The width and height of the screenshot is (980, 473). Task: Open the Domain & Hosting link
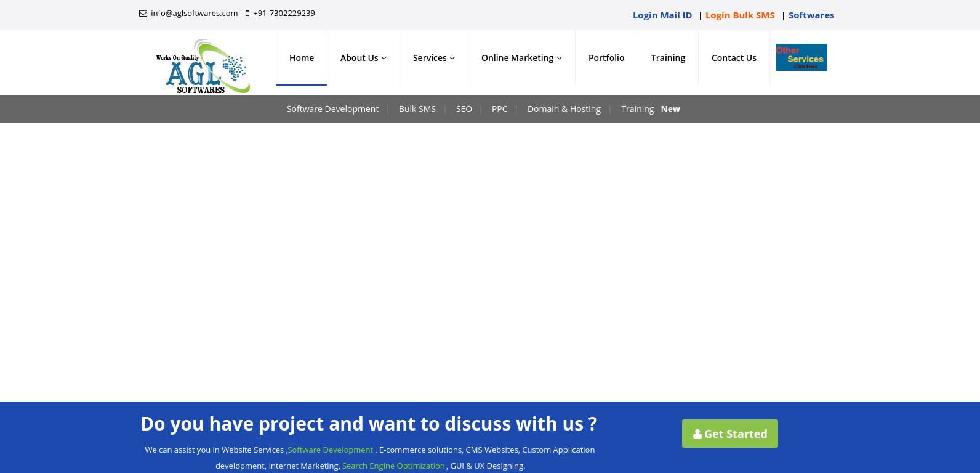[563, 109]
